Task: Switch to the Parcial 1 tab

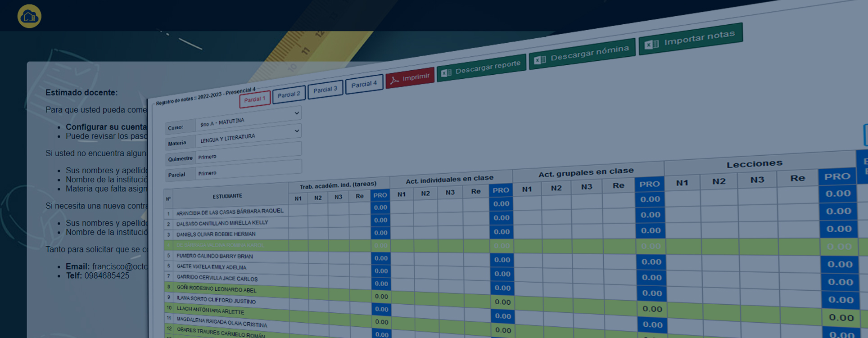Action: [x=255, y=99]
